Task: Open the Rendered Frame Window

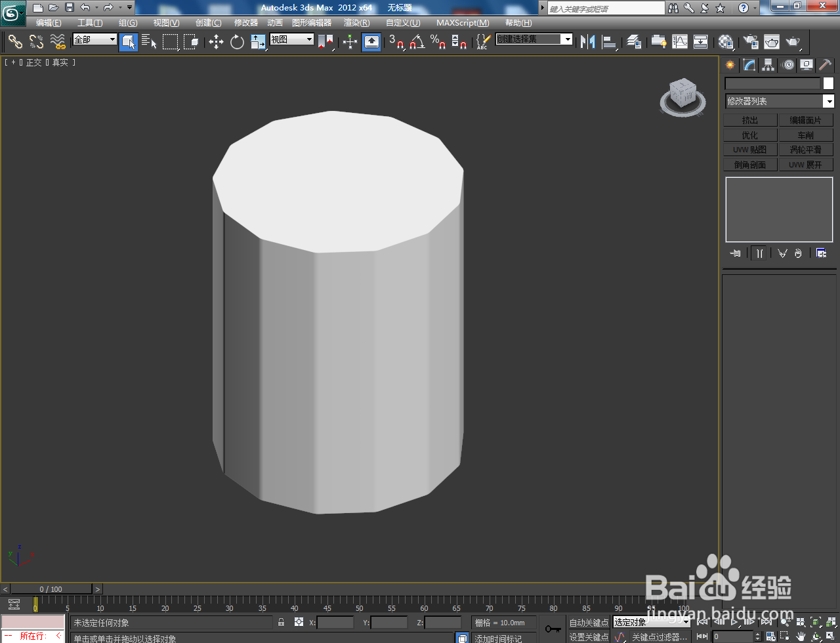Action: pos(772,42)
